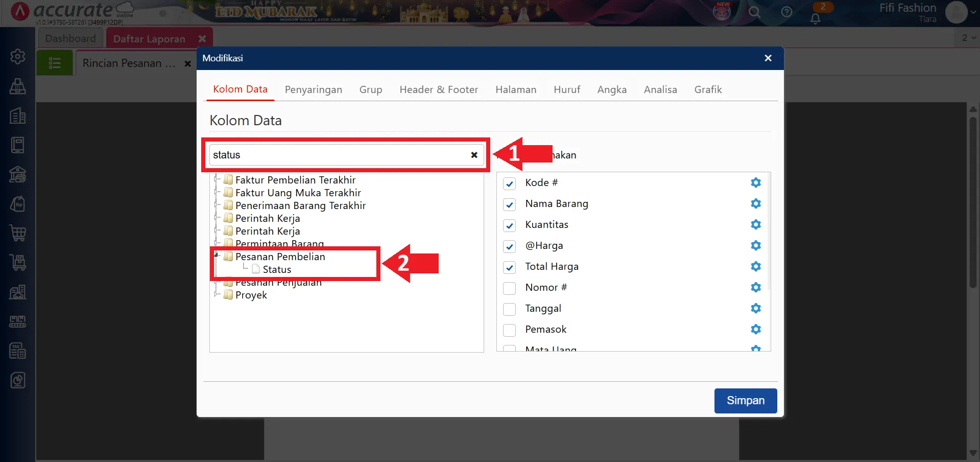Expand the Faktur Pembelian Terakhir folder
The image size is (980, 462).
click(217, 180)
